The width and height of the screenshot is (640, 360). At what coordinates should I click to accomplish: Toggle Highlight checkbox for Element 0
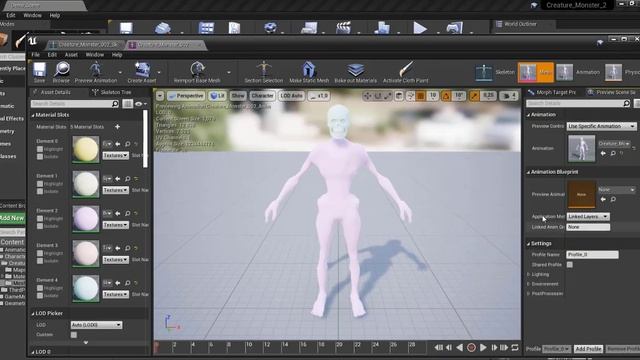(x=40, y=149)
